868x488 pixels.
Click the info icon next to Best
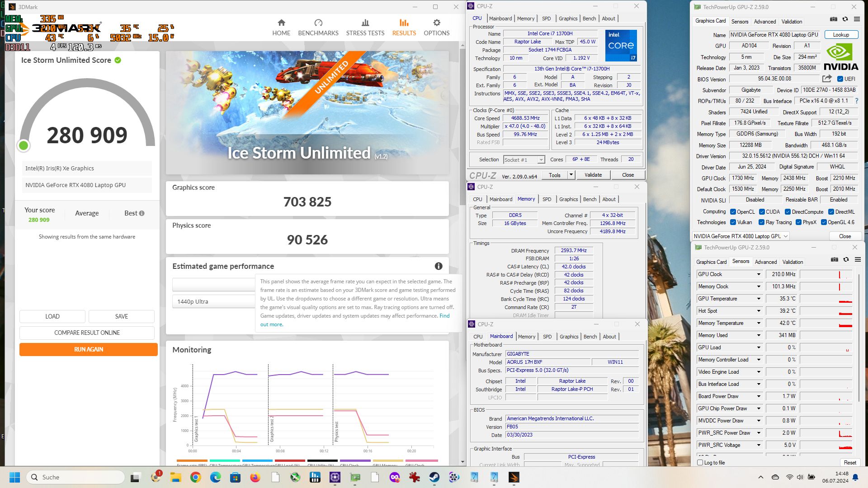[142, 213]
